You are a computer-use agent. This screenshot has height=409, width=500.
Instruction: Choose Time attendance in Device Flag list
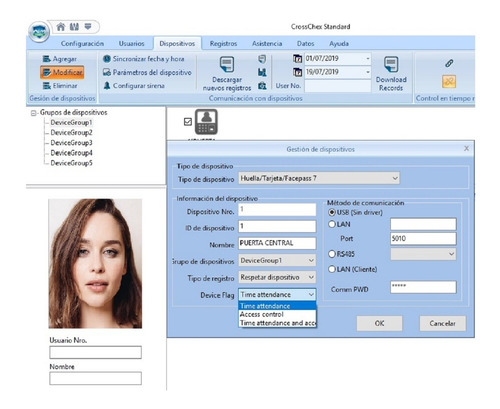[277, 306]
